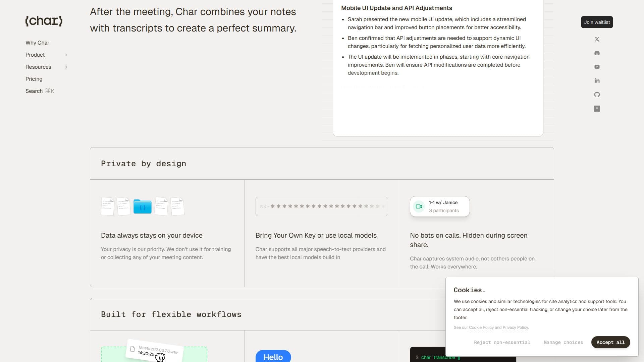
Task: Click Built for flexible workflows heading
Action: click(171, 314)
